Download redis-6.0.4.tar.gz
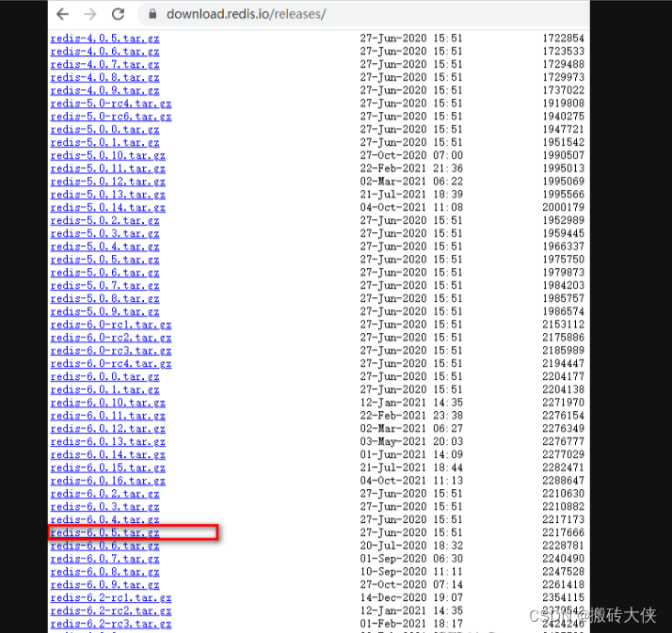672x633 pixels. pyautogui.click(x=105, y=520)
